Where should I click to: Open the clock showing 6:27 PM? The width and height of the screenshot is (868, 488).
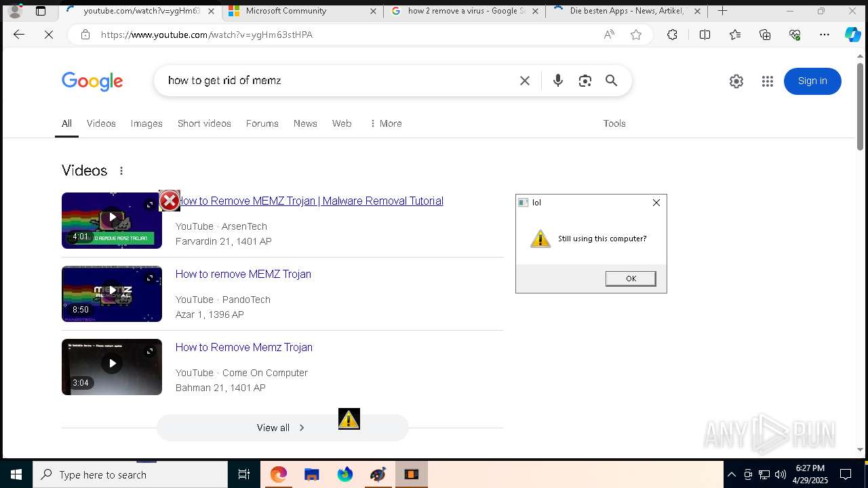coord(810,474)
